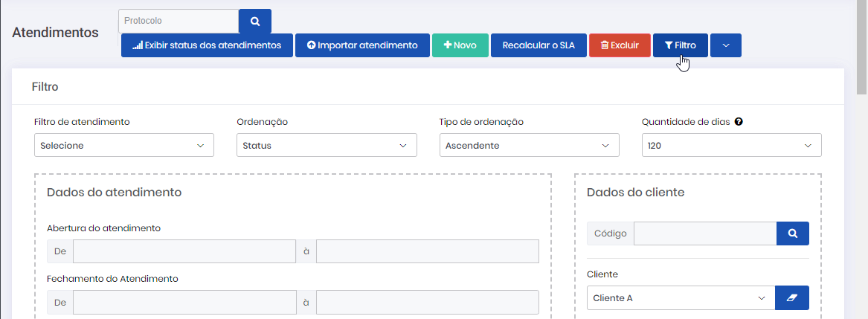Click help icon beside Quantidade de dias
Image resolution: width=868 pixels, height=319 pixels.
tap(738, 121)
